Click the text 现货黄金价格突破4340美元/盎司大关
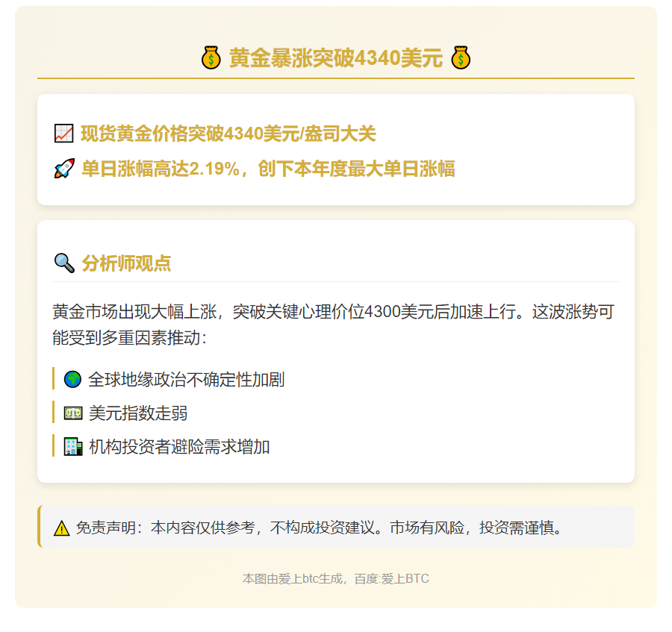Image resolution: width=672 pixels, height=632 pixels. (228, 134)
